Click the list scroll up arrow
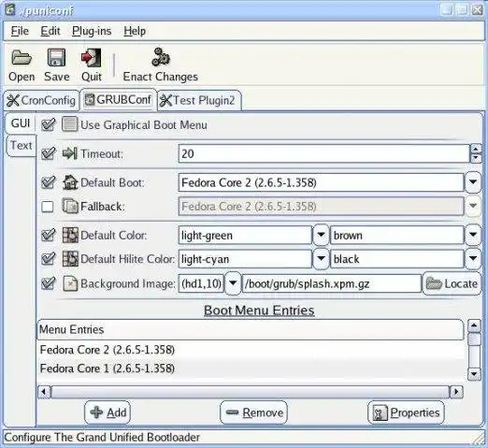The image size is (488, 448). [474, 326]
